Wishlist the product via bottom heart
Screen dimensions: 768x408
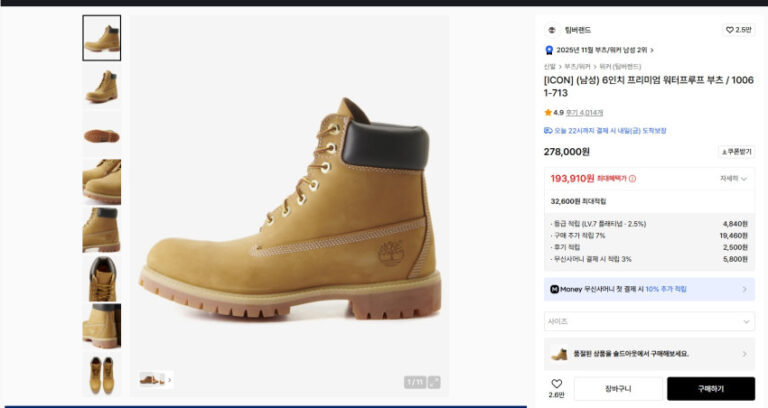[x=556, y=384]
